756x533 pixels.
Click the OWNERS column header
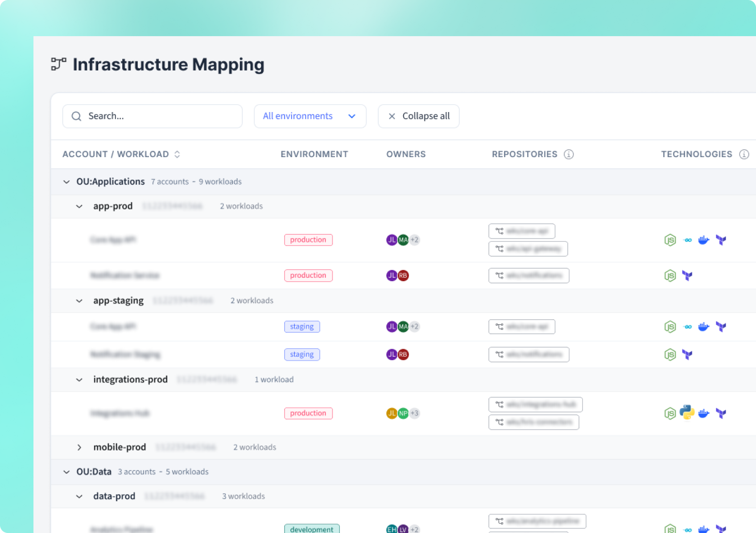pyautogui.click(x=406, y=154)
